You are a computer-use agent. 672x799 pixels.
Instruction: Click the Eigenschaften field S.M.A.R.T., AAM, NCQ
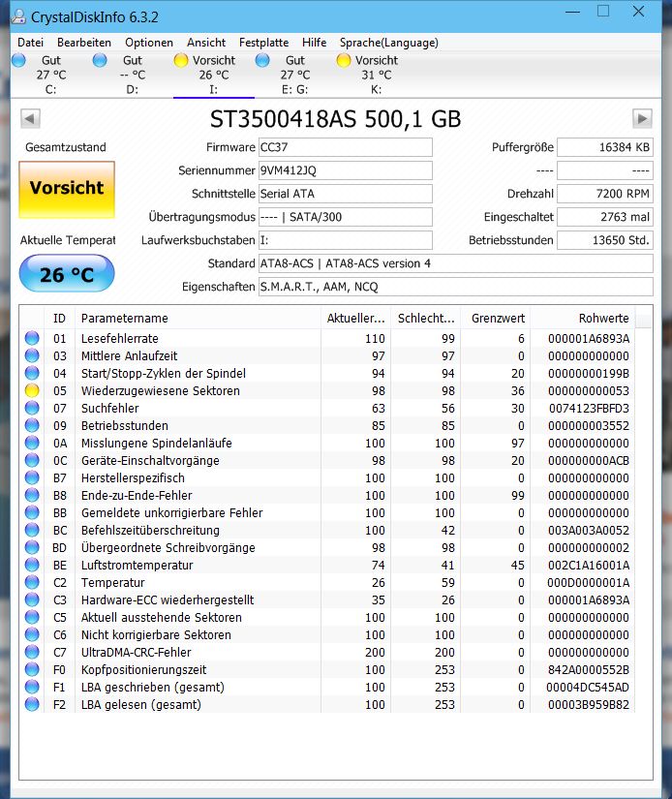point(456,287)
